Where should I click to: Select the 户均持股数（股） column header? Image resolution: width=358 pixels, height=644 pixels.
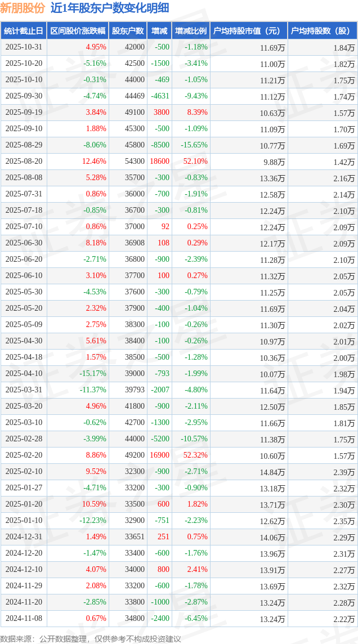[323, 31]
